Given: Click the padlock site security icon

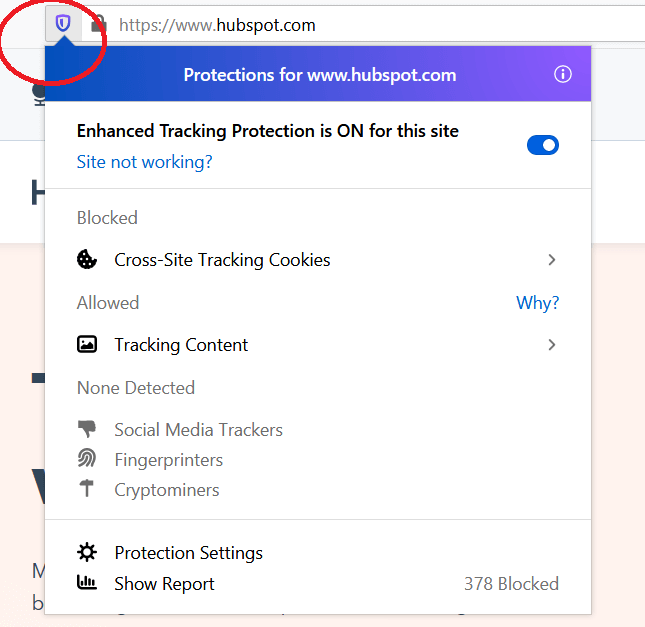Looking at the screenshot, I should (96, 24).
